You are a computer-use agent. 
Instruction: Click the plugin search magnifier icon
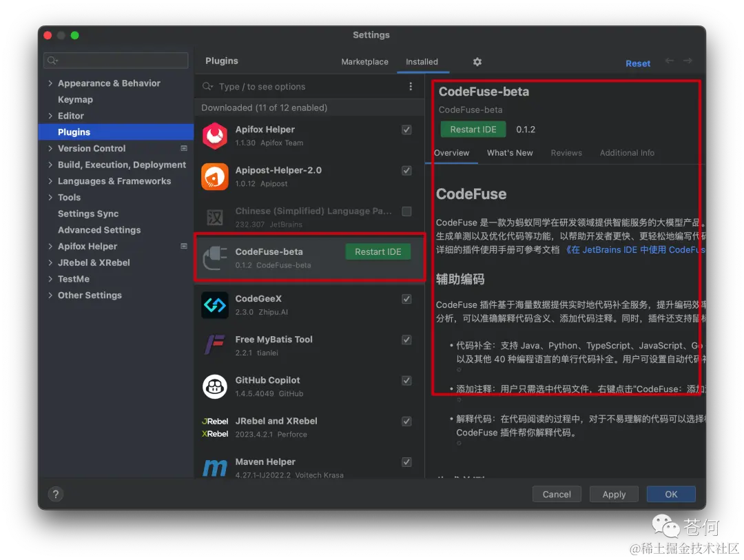pos(207,86)
